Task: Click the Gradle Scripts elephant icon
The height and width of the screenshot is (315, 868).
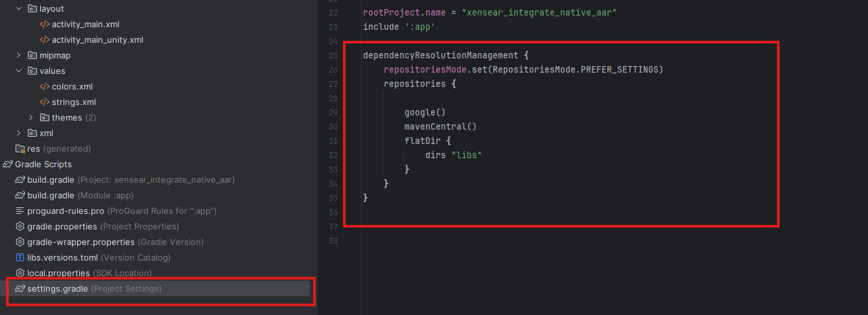Action: click(8, 164)
